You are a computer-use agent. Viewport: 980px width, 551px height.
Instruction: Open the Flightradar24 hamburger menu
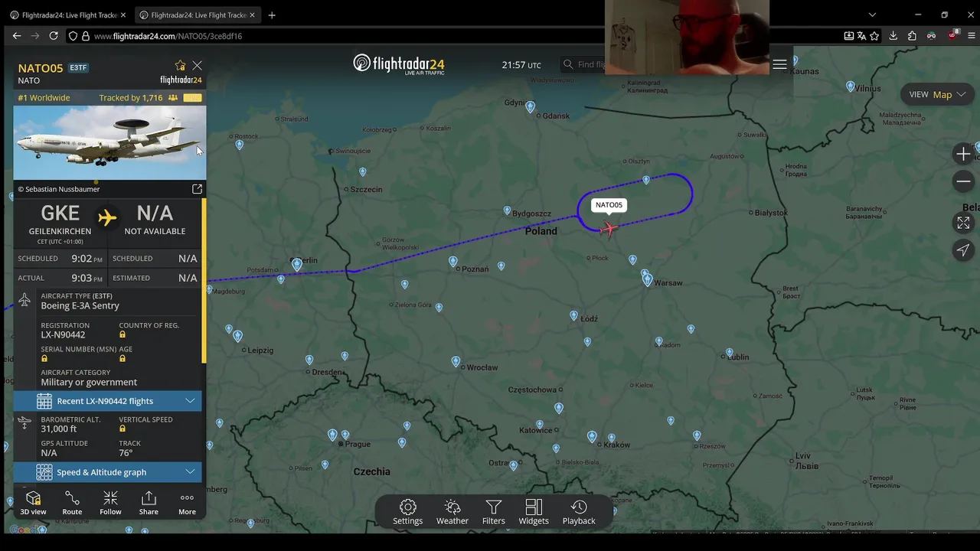779,64
